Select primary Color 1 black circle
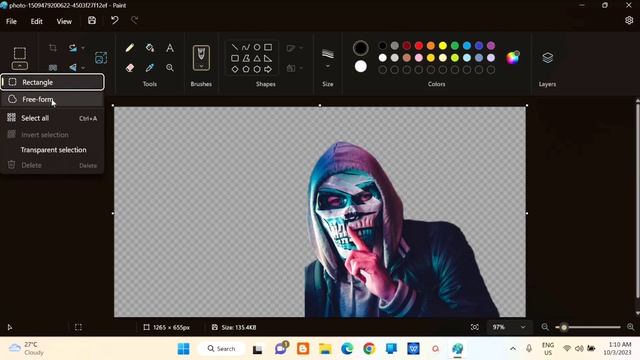 (360, 48)
